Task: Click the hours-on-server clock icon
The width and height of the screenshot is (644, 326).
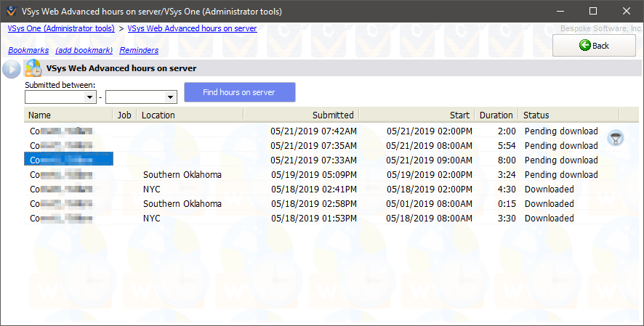Action: (33, 69)
